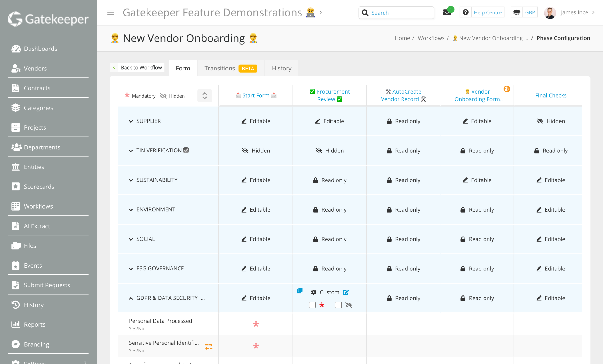Click the orange swap arrows icon
Viewport: 603px width, 364px height.
(x=209, y=346)
